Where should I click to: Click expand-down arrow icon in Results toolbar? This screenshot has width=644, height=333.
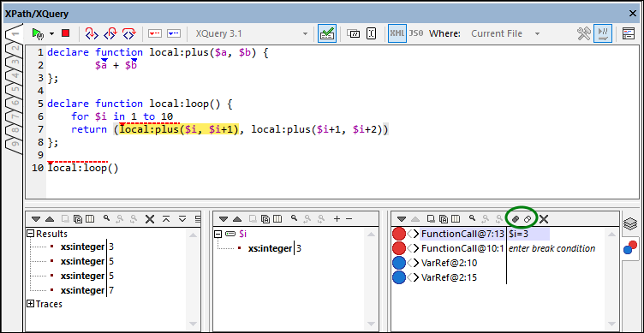tap(182, 219)
